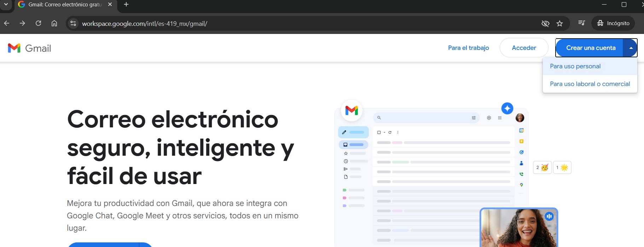644x247 pixels.
Task: Click the settings gear in illustration
Action: 489,118
